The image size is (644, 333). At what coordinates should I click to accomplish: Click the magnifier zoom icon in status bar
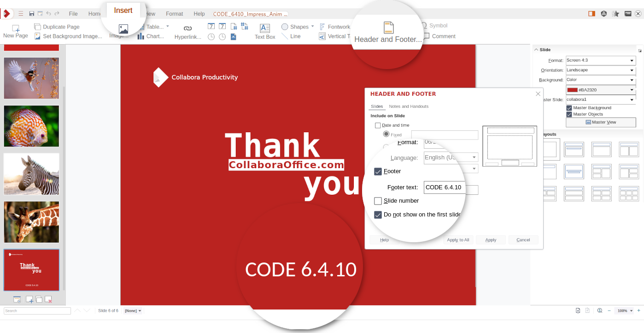tap(600, 310)
